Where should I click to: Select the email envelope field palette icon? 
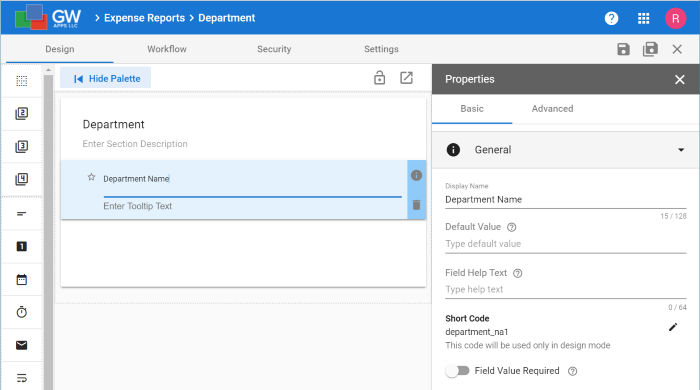21,345
